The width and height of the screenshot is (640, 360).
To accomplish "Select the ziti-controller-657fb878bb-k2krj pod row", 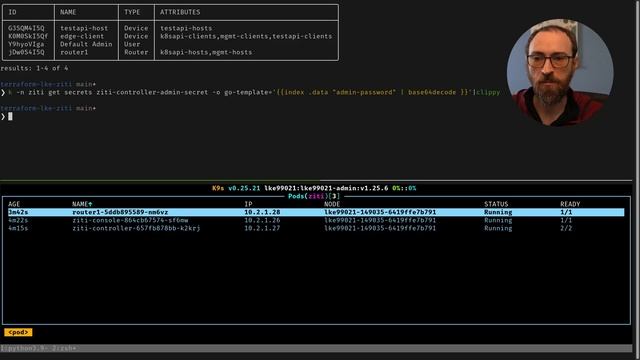I will pyautogui.click(x=316, y=228).
